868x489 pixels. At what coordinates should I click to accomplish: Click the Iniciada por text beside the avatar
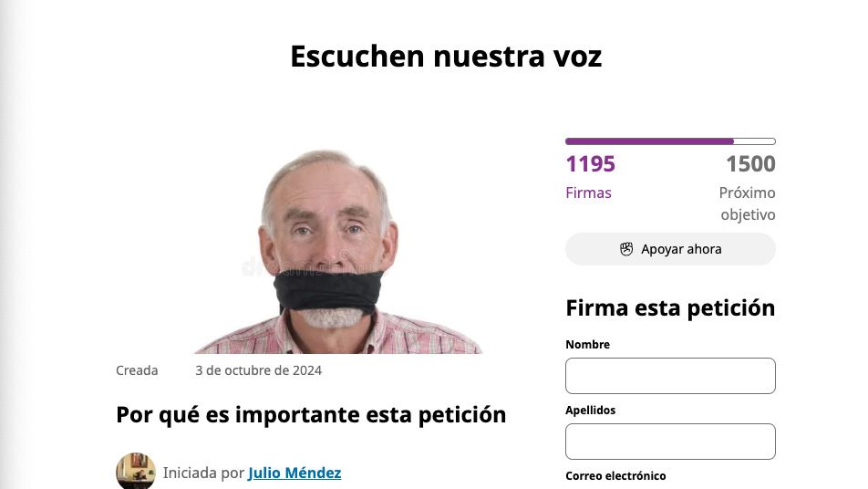click(203, 473)
